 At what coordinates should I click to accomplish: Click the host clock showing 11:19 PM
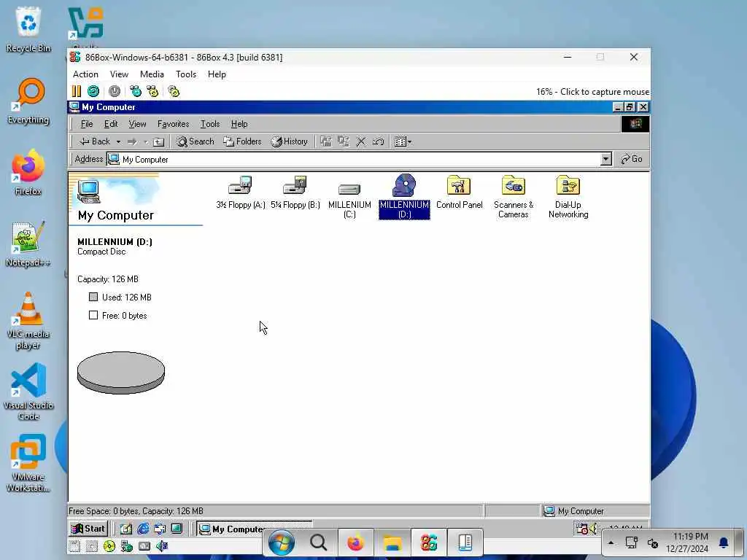pos(687,542)
